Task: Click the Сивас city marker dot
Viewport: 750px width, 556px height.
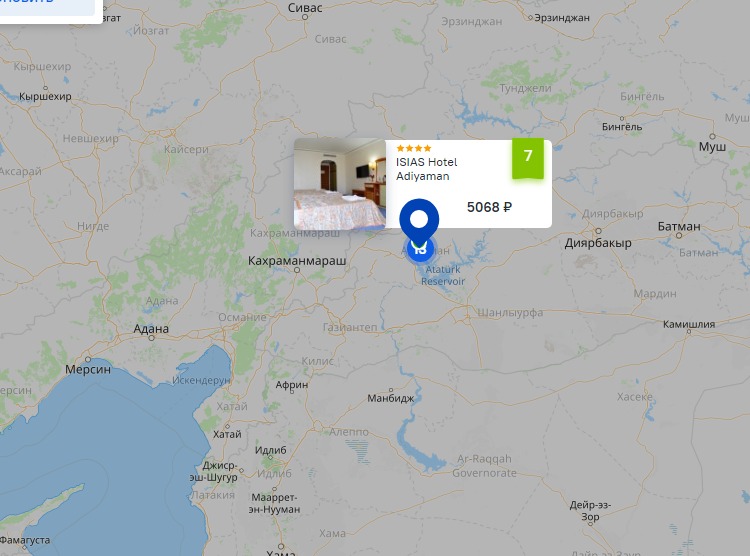Action: (305, 17)
